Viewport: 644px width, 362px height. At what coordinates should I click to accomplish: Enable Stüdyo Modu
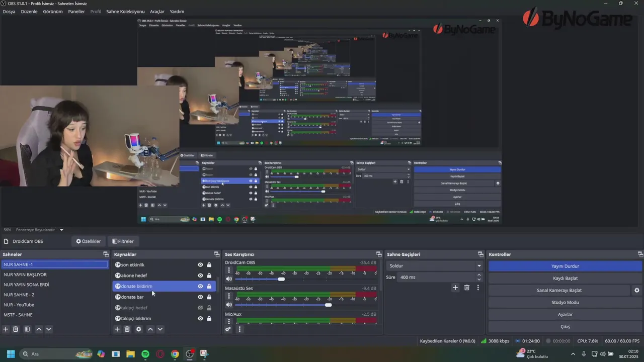click(x=565, y=302)
